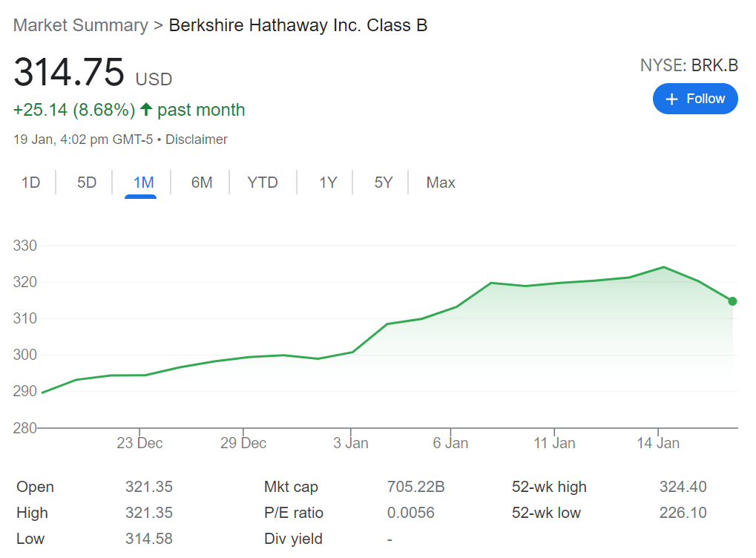
Task: Open the Disclaimer link
Action: (x=197, y=139)
